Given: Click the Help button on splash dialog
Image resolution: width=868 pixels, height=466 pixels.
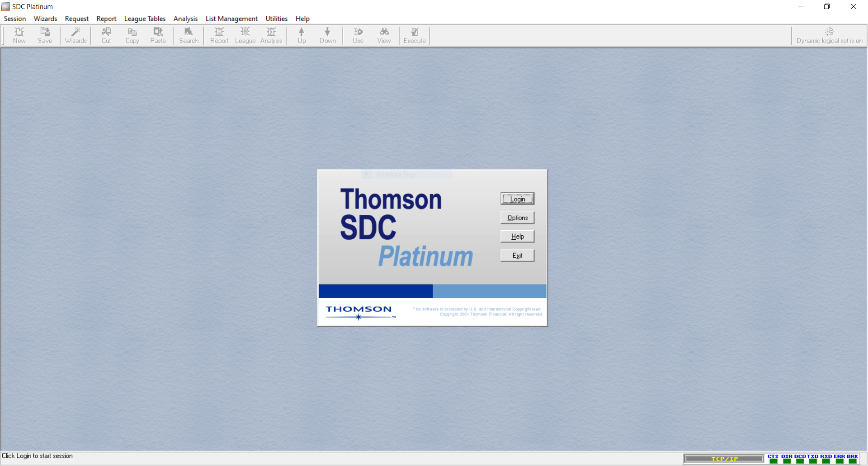Looking at the screenshot, I should [517, 237].
